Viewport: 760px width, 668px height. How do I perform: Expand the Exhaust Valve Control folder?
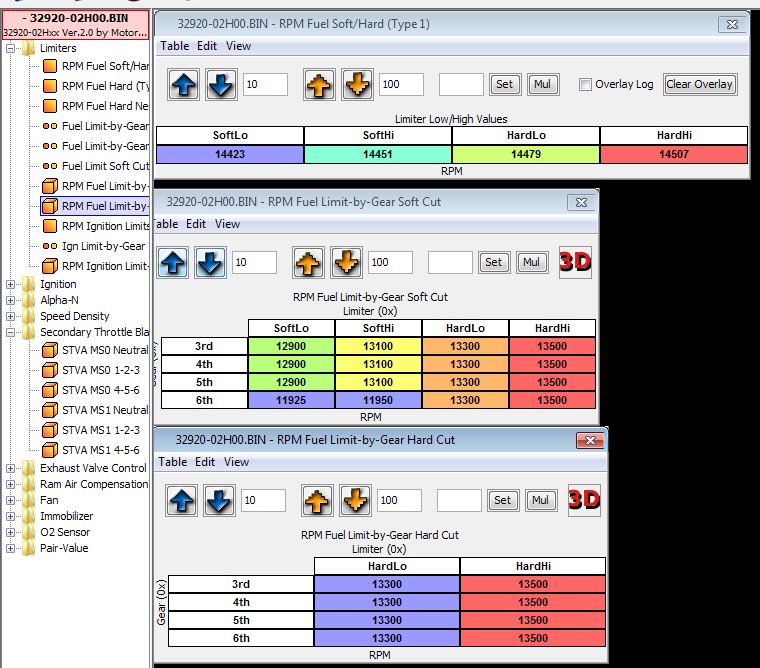[x=11, y=468]
